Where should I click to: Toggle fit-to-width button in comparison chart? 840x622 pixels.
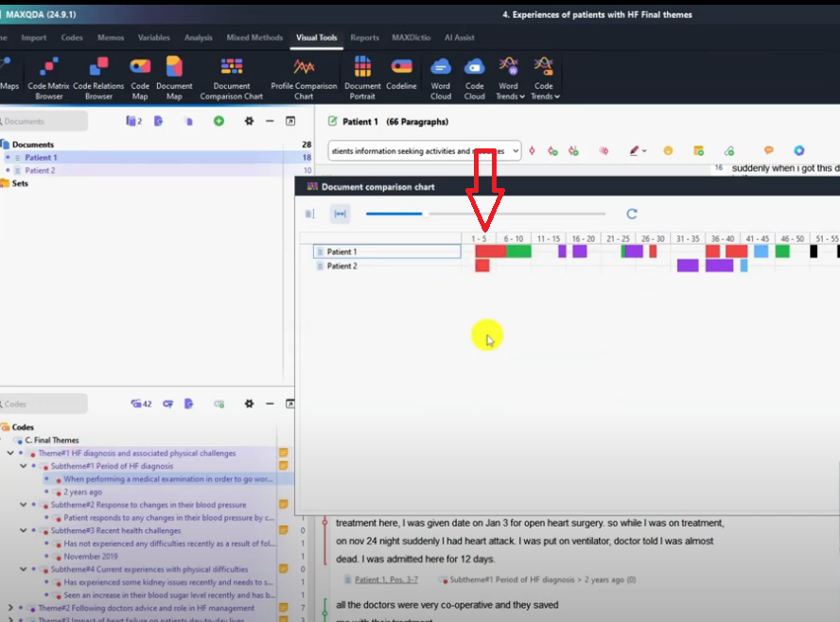coord(341,214)
